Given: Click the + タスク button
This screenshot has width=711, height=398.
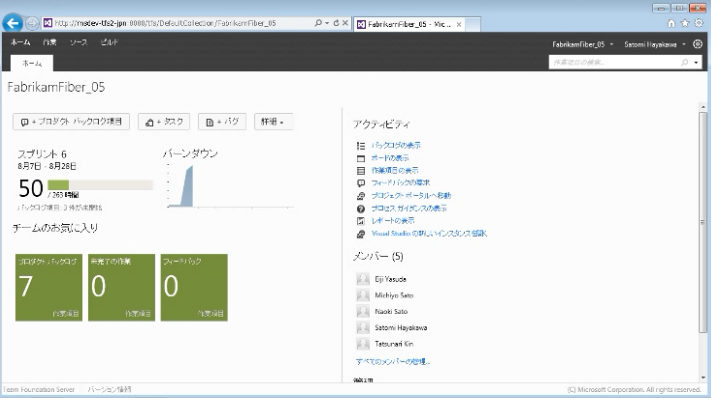Looking at the screenshot, I should click(164, 121).
